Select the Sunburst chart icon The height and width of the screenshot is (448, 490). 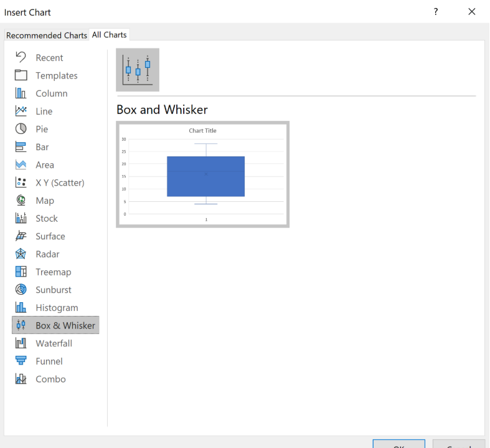click(21, 290)
